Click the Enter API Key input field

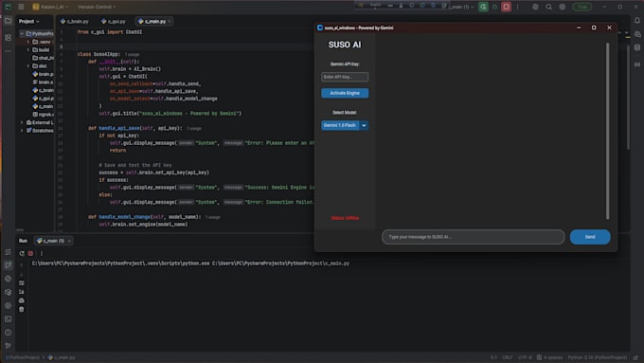(345, 77)
